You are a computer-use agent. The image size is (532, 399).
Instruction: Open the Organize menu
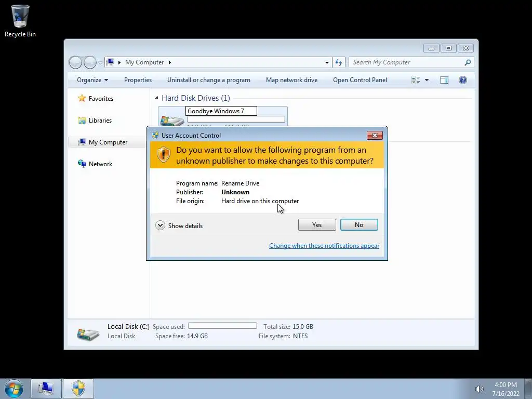[x=92, y=80]
